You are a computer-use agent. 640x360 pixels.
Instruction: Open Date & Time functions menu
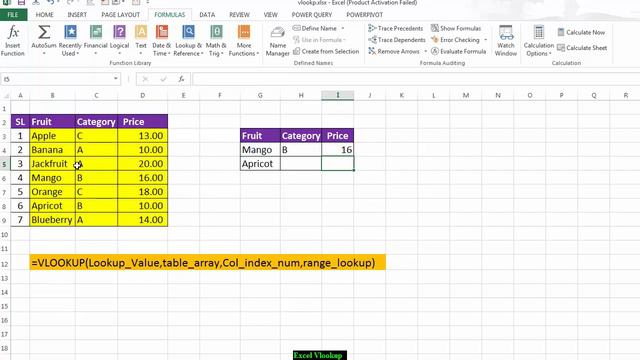[162, 40]
